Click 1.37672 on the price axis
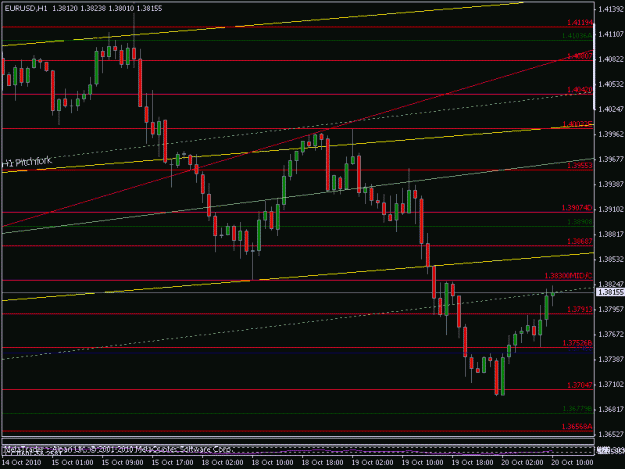This screenshot has height=469, width=625. click(x=611, y=334)
